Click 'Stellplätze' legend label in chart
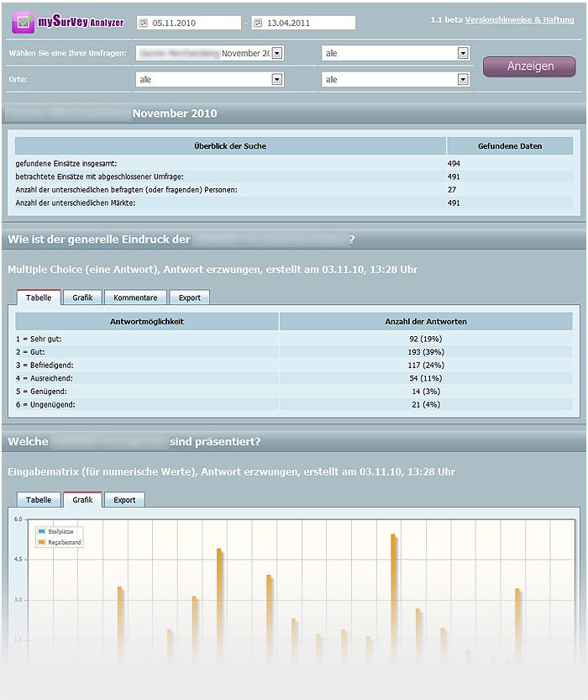The image size is (588, 700). [60, 531]
